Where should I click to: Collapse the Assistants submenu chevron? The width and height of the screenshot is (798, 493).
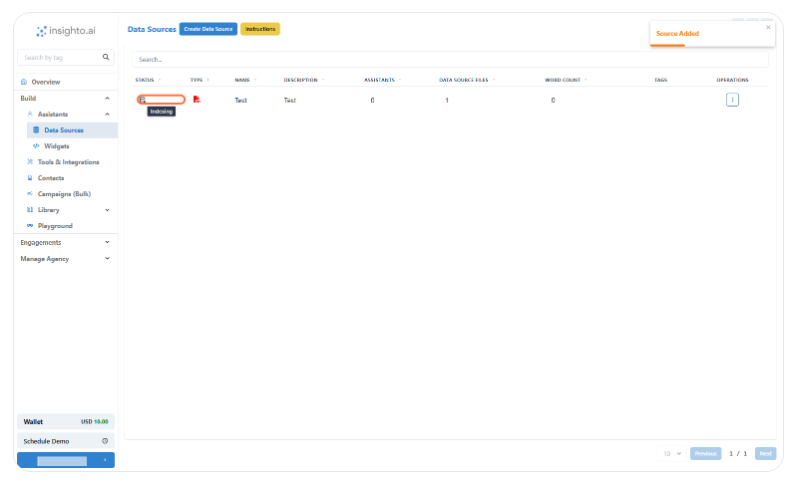click(107, 114)
